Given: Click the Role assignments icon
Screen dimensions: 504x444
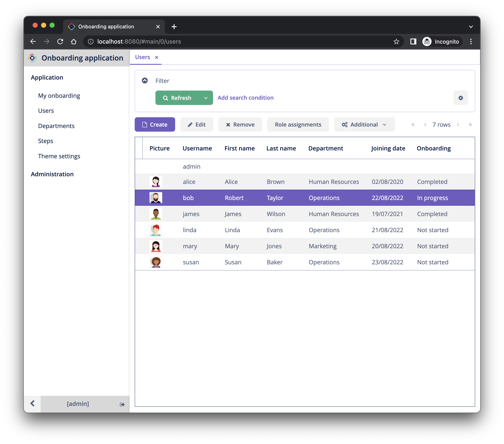Looking at the screenshot, I should coord(298,125).
